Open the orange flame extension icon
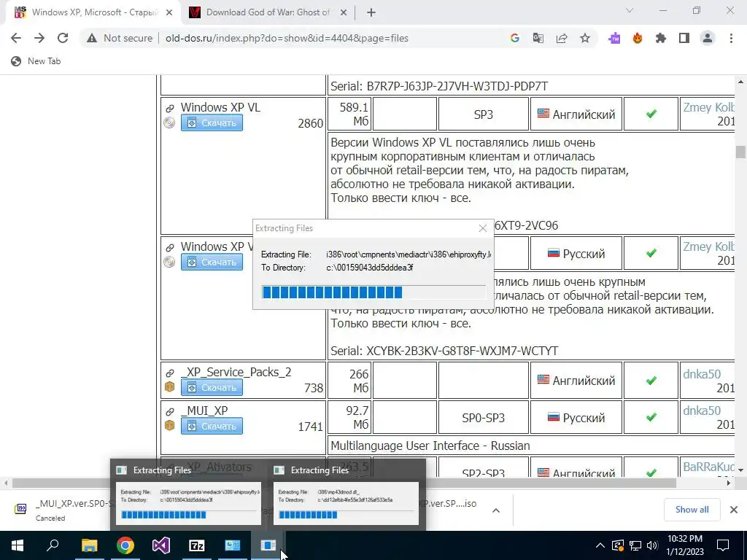 (x=638, y=38)
